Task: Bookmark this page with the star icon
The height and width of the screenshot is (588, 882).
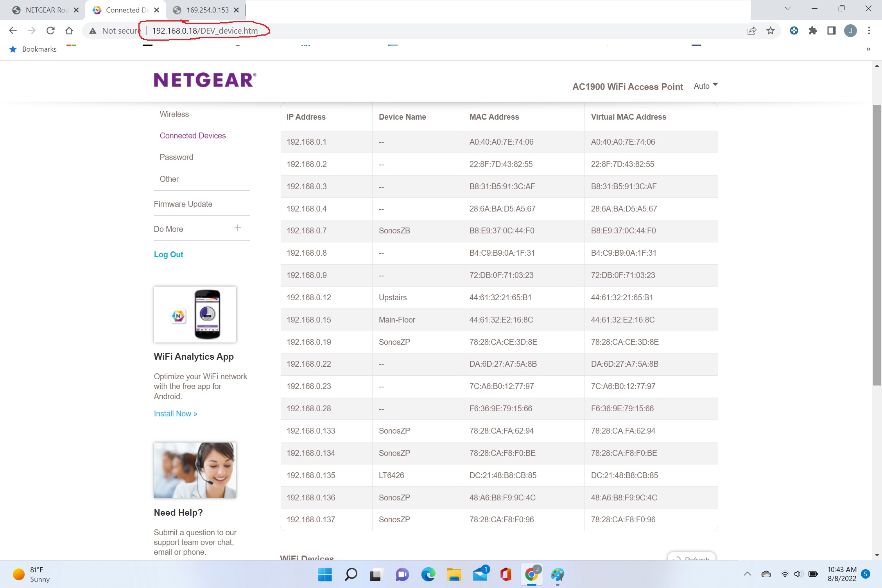Action: (770, 30)
